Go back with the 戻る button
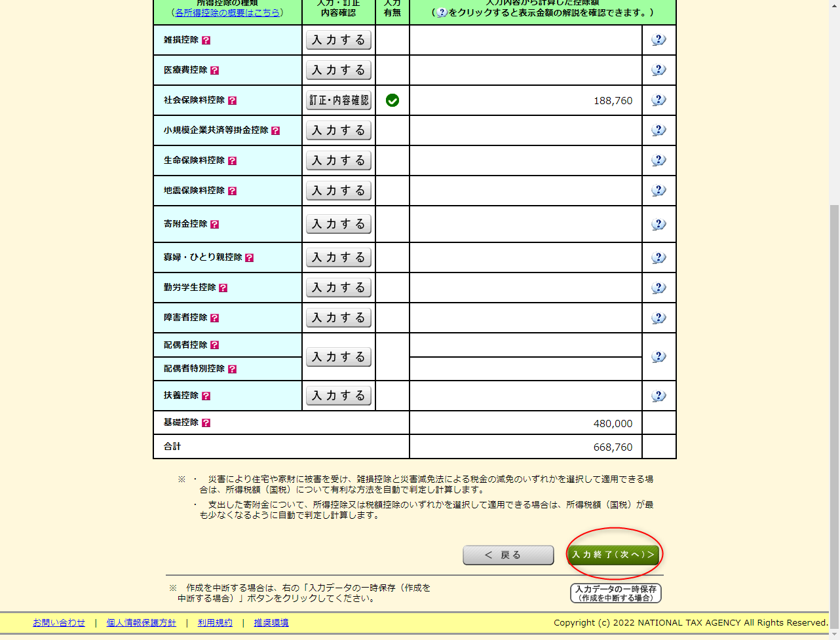The image size is (840, 640). pyautogui.click(x=508, y=555)
